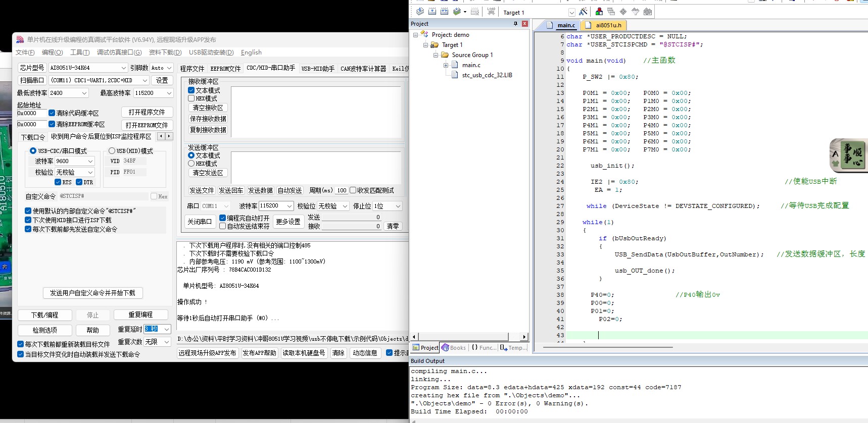The width and height of the screenshot is (868, 423).
Task: Click Keil's Translate current file icon
Action: 420,12
